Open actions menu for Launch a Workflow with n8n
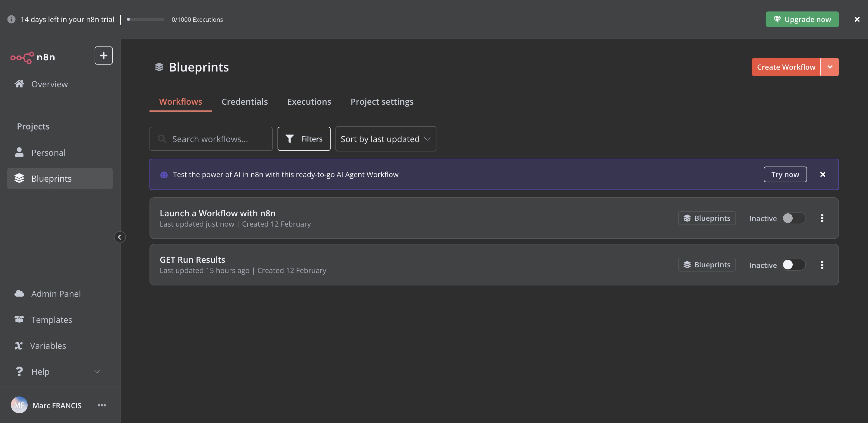 (822, 218)
